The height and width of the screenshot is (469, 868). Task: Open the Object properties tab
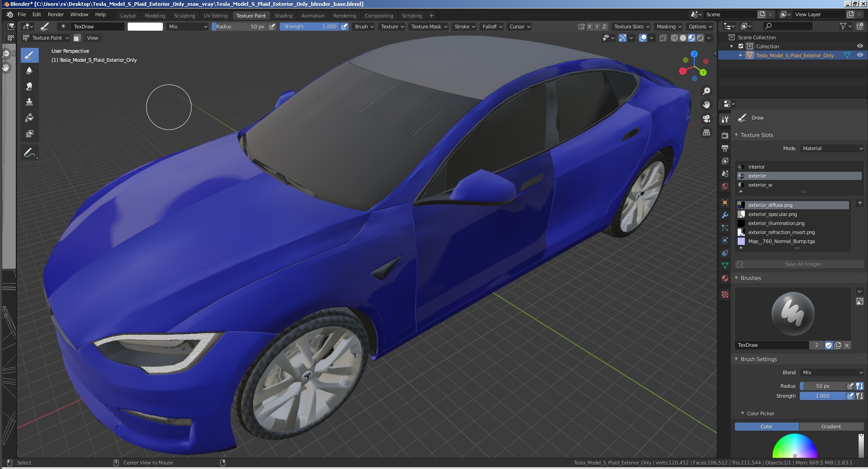click(725, 202)
